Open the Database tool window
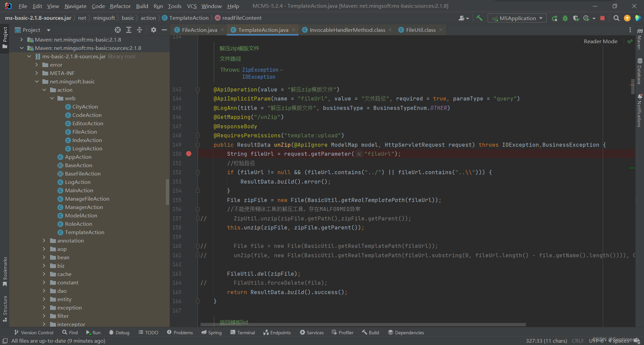Screen dimensions: 644x345 click(639, 71)
